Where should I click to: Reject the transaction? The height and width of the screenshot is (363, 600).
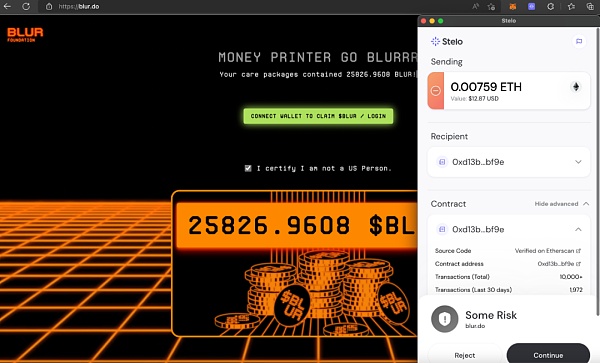coord(465,355)
